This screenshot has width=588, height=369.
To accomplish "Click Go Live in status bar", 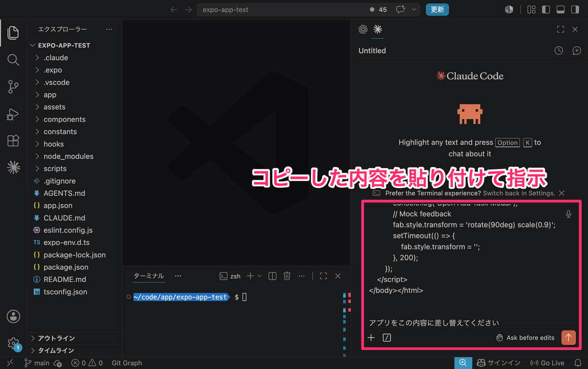I will coord(547,363).
